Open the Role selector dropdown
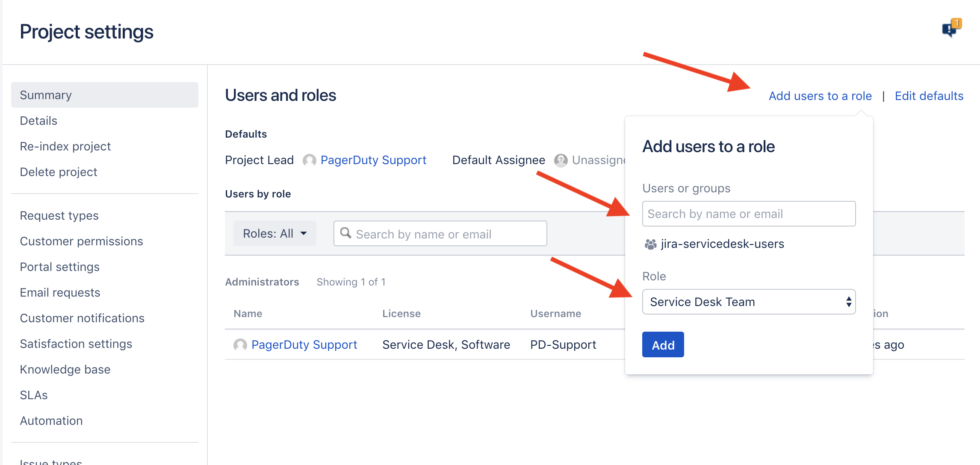Viewport: 980px width, 465px height. click(x=749, y=302)
